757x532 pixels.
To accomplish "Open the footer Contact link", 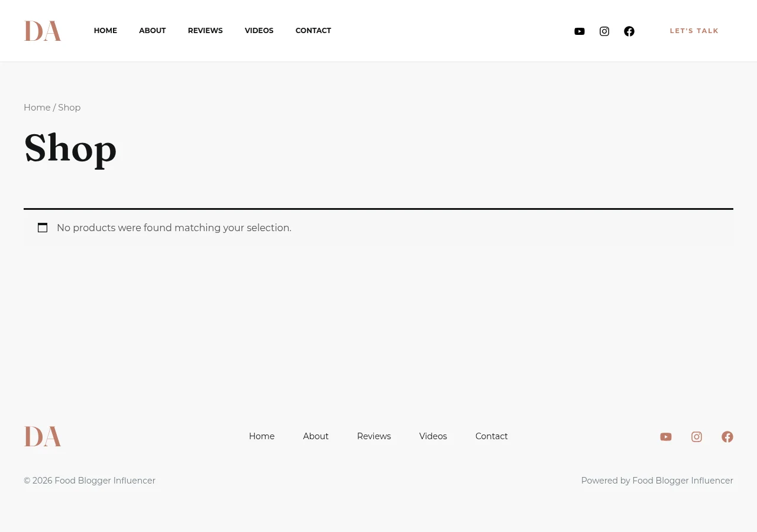I will [491, 436].
